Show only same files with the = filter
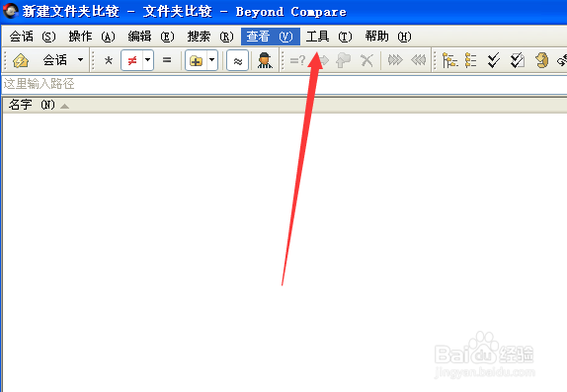567x392 pixels. 167,60
